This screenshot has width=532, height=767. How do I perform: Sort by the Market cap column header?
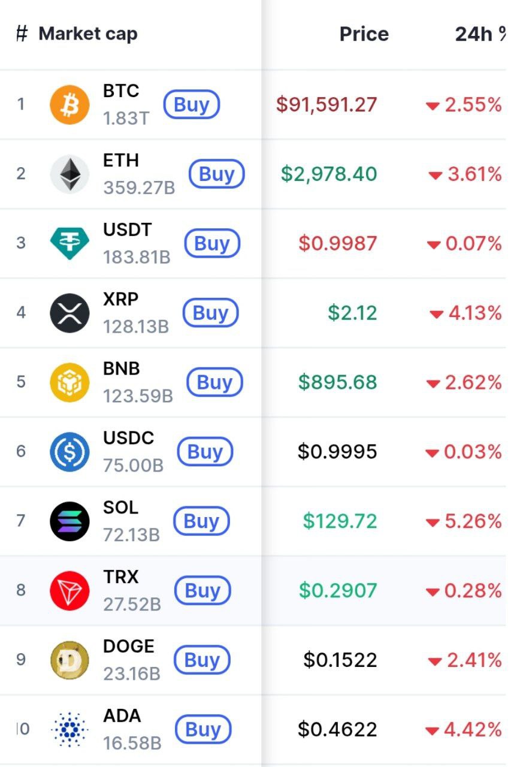coord(88,34)
